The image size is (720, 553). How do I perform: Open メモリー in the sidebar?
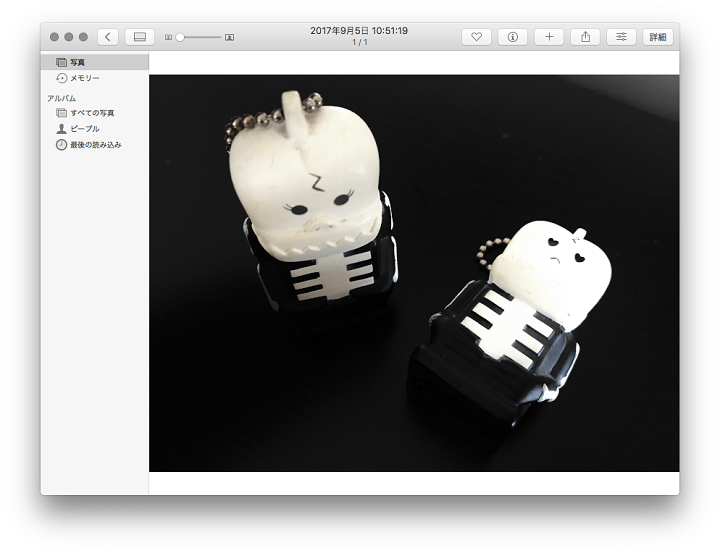[x=95, y=78]
